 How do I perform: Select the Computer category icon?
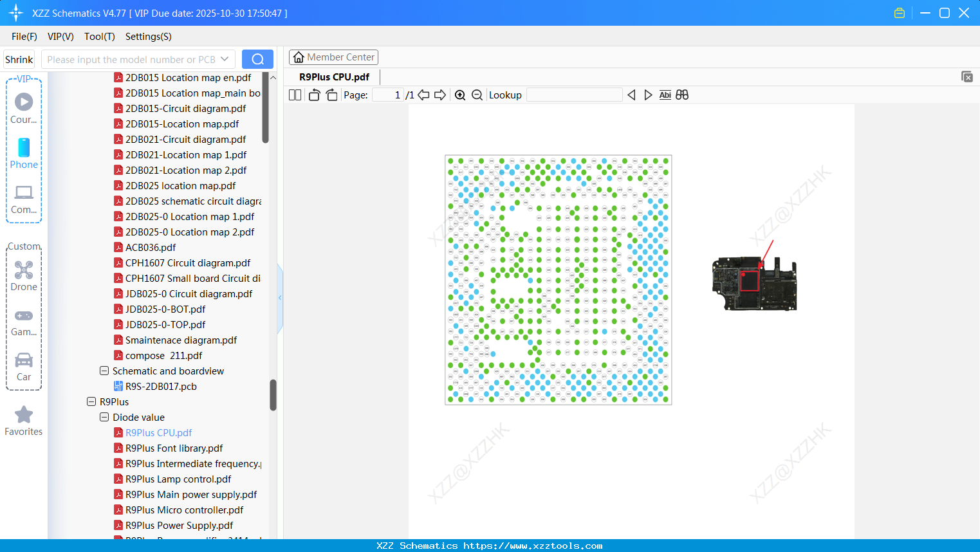(x=24, y=199)
